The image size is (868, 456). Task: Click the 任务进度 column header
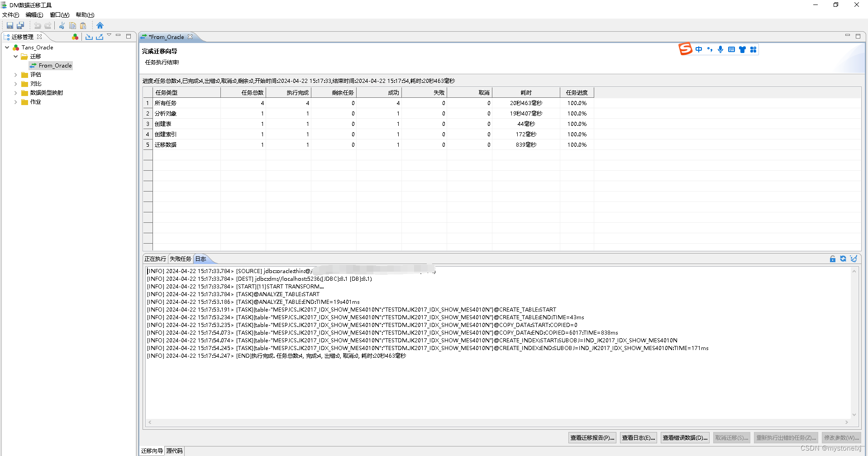577,92
